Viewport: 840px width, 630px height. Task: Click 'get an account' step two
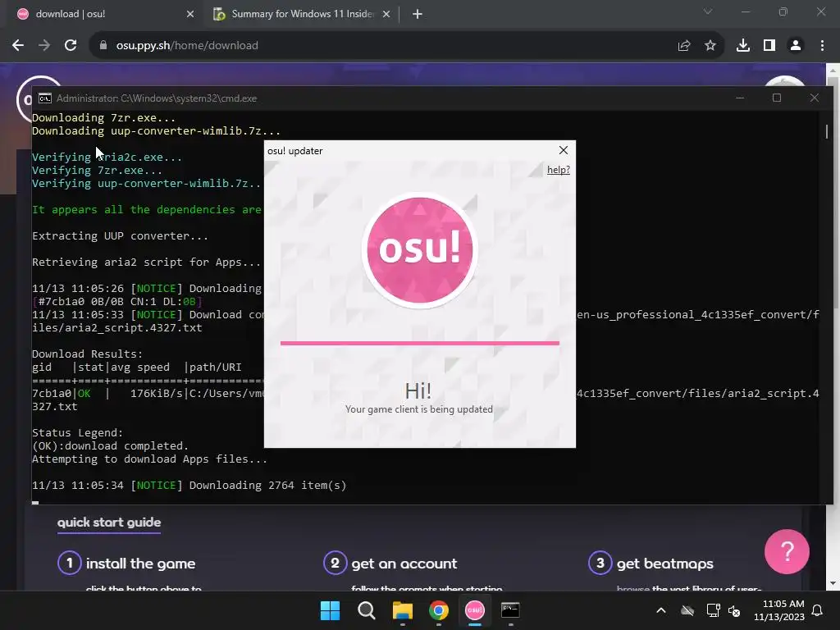[390, 564]
